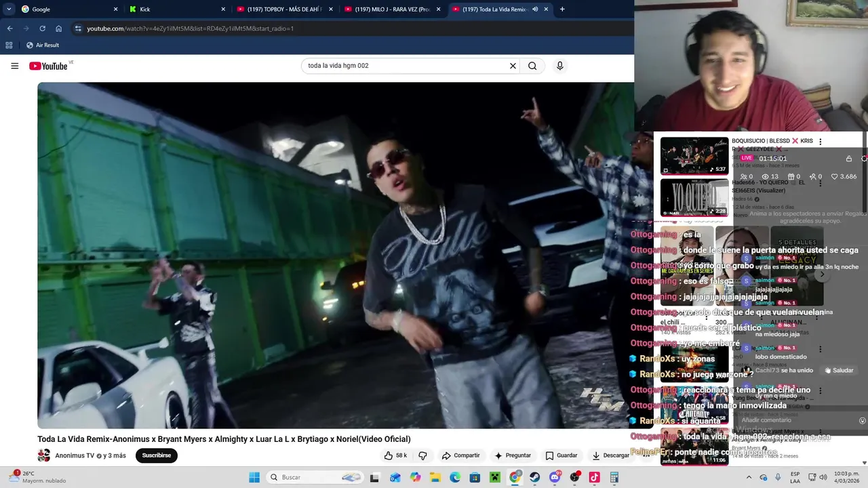Click the Compartir share button
Viewport: 868px width, 488px height.
click(x=460, y=455)
